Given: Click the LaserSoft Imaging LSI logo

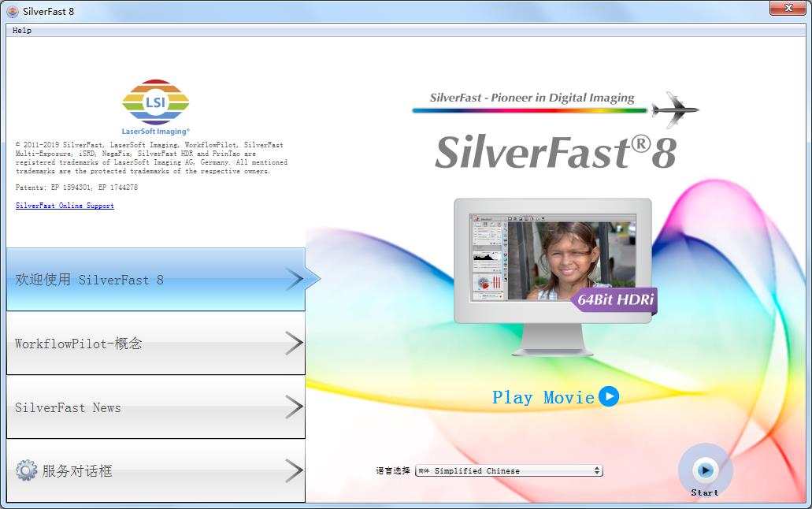Looking at the screenshot, I should coord(155,107).
